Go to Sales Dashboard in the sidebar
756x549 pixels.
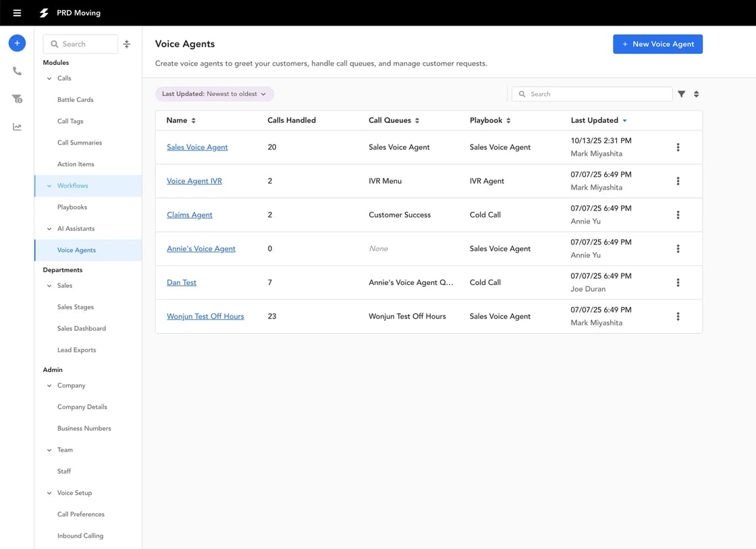click(x=81, y=328)
